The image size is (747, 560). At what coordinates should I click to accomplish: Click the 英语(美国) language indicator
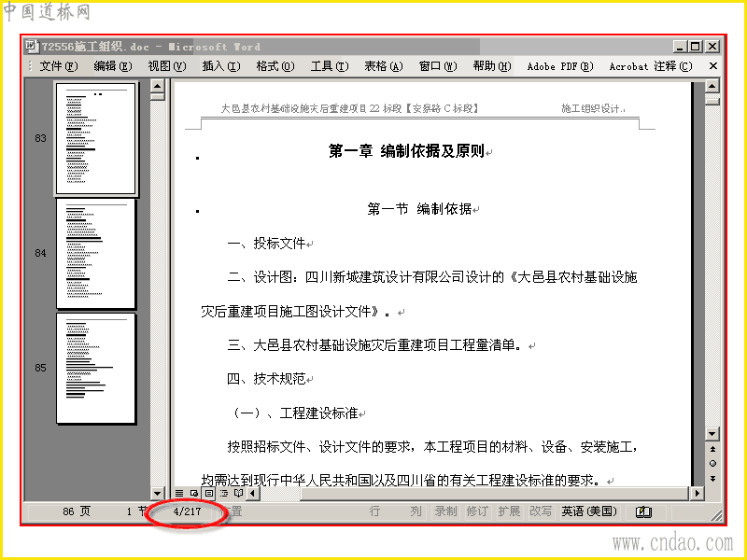[589, 511]
